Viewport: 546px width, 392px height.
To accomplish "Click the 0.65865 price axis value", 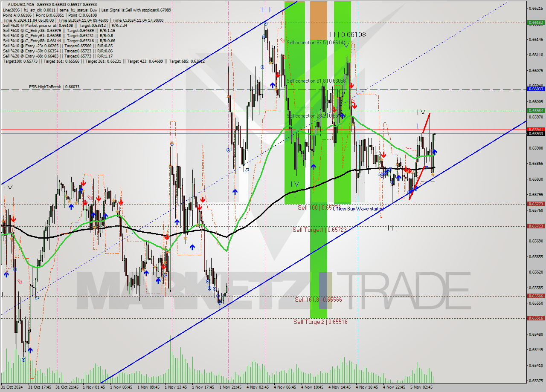I will 536,164.
